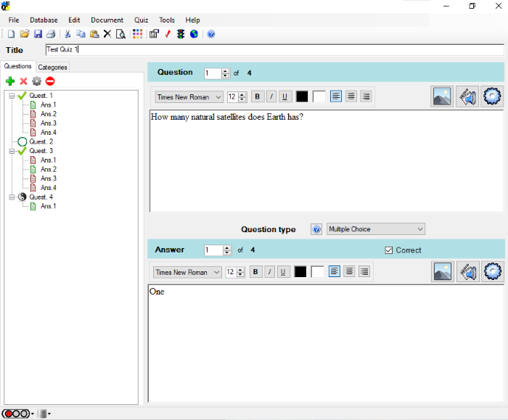Image resolution: width=508 pixels, height=420 pixels.
Task: Right-align the question text
Action: point(366,96)
